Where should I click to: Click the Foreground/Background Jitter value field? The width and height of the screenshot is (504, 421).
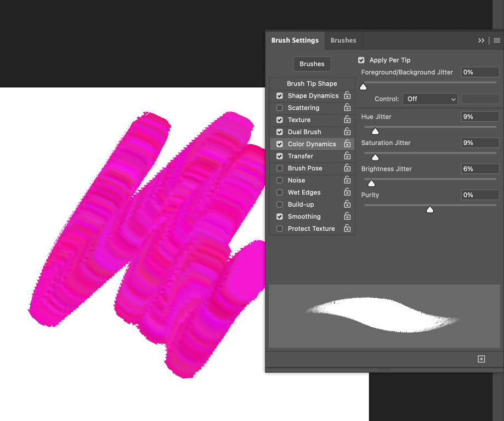tap(480, 72)
